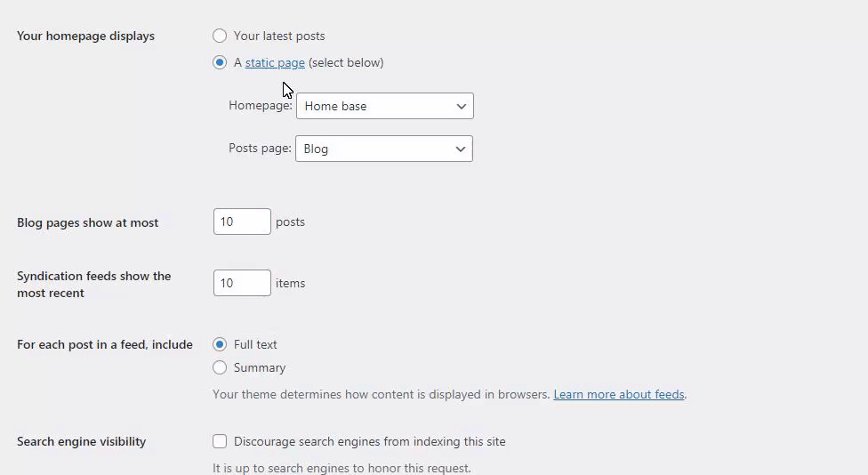Click the "Posts page:" field label
This screenshot has height=475, width=868.
[x=260, y=148]
